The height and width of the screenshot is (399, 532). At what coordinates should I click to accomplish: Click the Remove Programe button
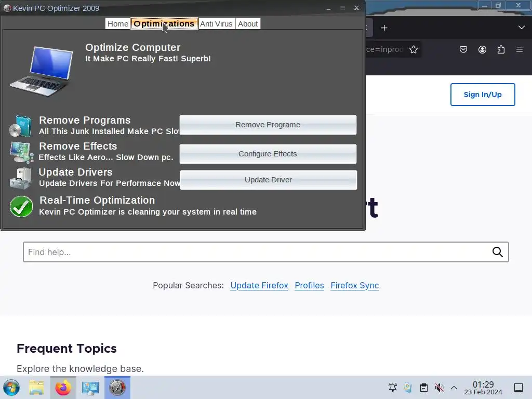click(x=268, y=125)
